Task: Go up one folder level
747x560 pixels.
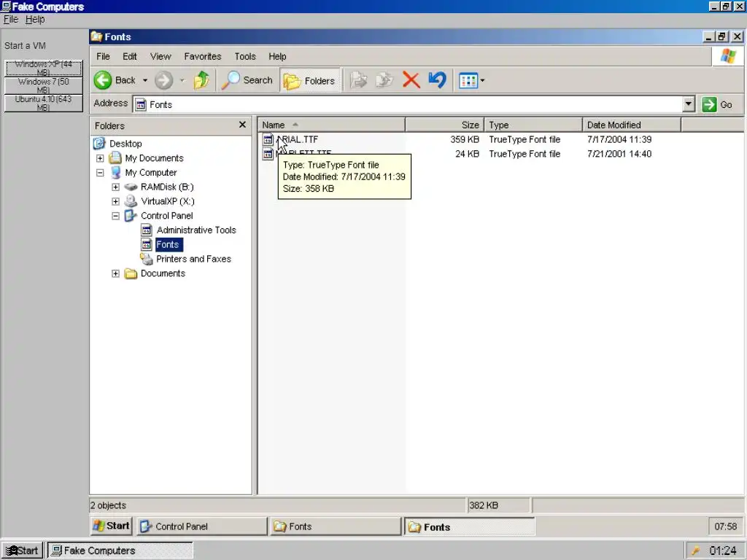Action: [x=201, y=80]
